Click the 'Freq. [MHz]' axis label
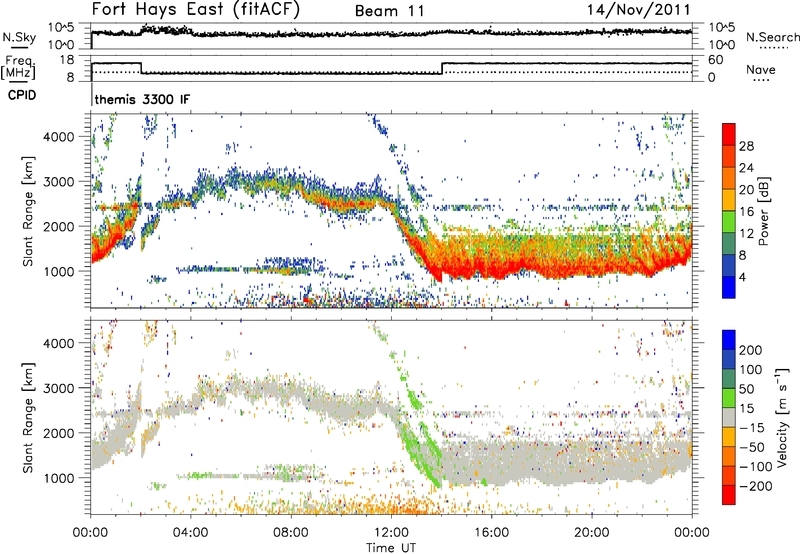Screen dimensions: 800x554 [18, 67]
